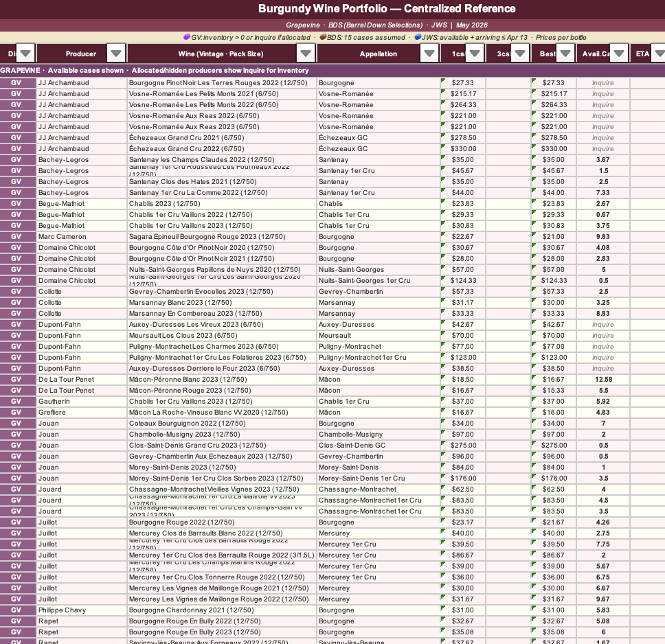Select 'Bourgogne Rouge En Bully 2022 (12/750)'
Viewport: 665px width, 644px height.
coord(222,621)
